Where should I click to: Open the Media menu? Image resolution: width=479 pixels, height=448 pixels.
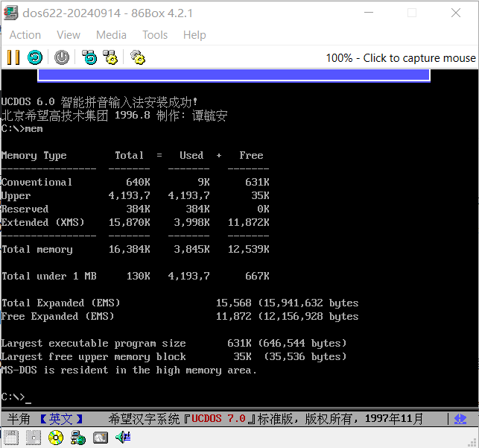pos(111,35)
